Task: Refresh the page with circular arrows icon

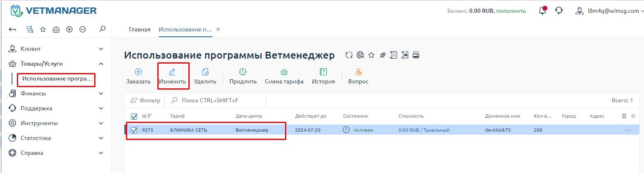Action: click(x=349, y=55)
